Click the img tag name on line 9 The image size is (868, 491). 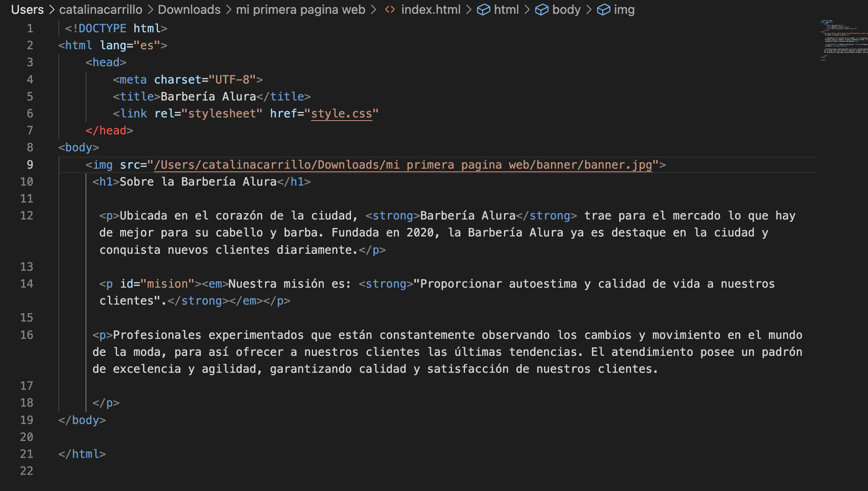(x=102, y=165)
